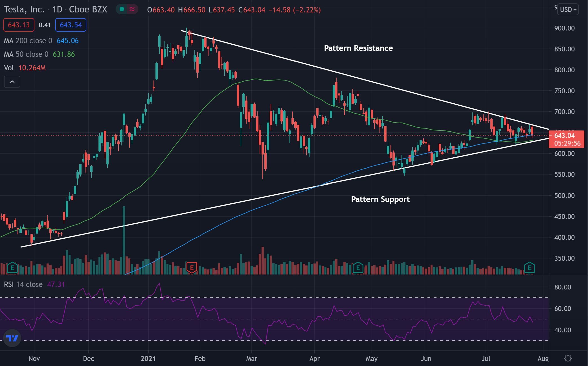Click the 350.00 price axis label

coord(564,258)
